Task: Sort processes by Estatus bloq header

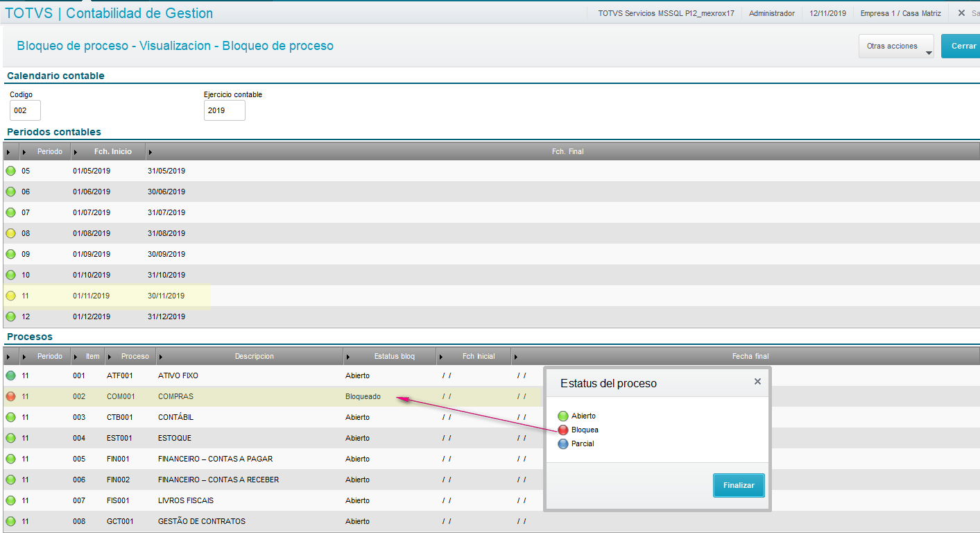Action: (390, 356)
